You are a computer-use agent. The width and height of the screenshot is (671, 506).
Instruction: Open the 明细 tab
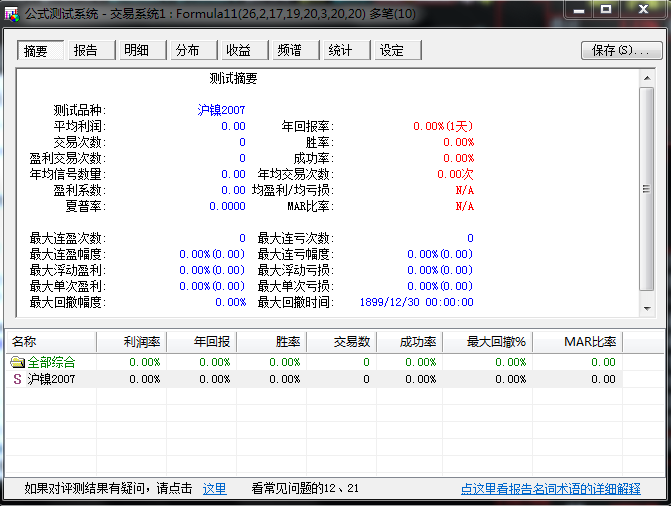click(143, 50)
